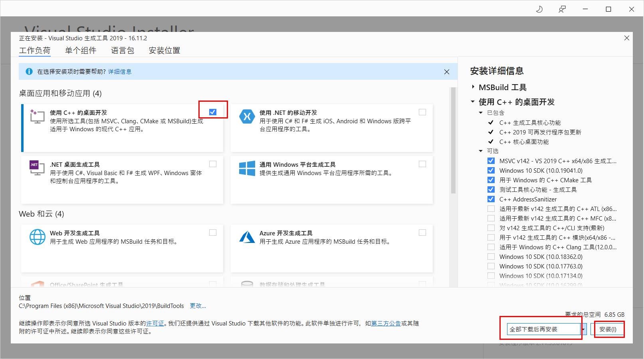The width and height of the screenshot is (644, 359).
Task: Check C++ MFC for v142 build tools
Action: click(491, 218)
